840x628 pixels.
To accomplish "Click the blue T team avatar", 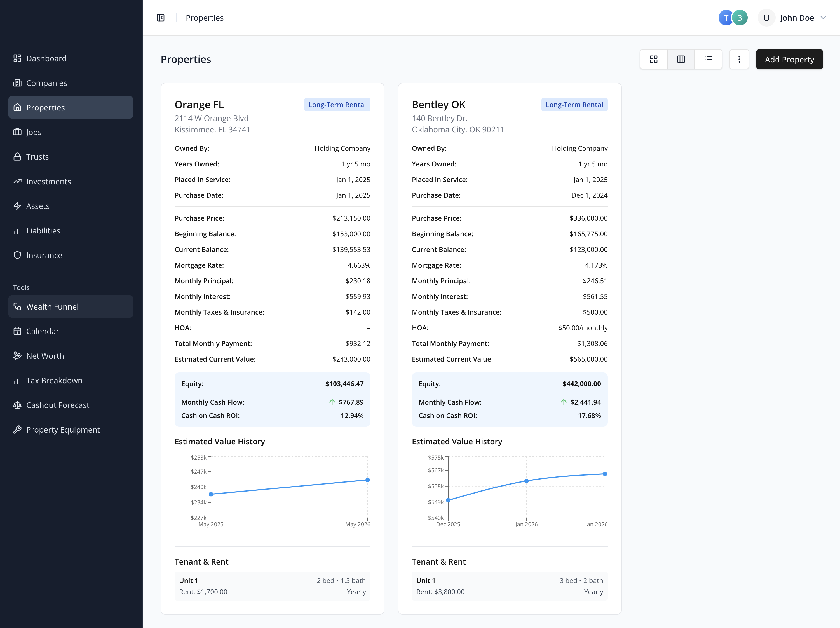I will tap(725, 18).
